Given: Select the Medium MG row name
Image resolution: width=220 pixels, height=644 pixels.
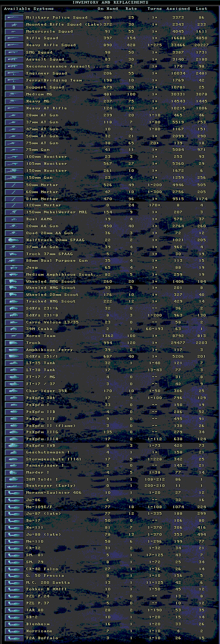Looking at the screenshot, I should pos(39,94).
